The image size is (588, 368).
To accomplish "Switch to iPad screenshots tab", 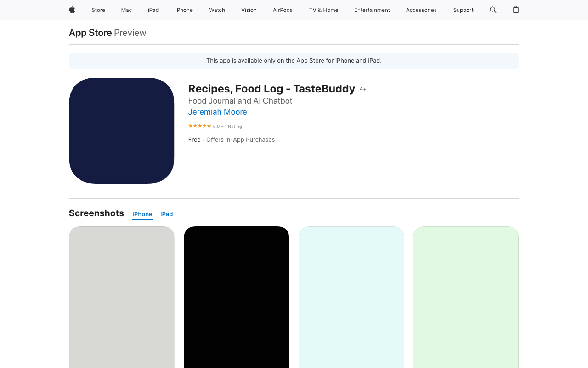I will pos(167,214).
